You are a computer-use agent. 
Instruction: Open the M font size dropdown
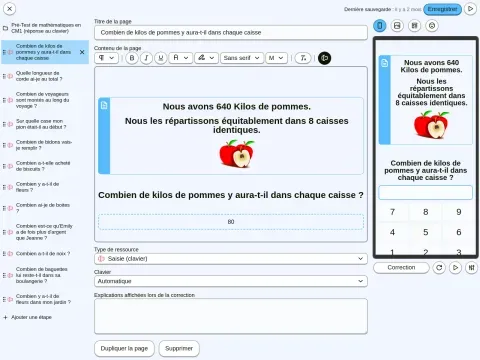click(x=276, y=58)
